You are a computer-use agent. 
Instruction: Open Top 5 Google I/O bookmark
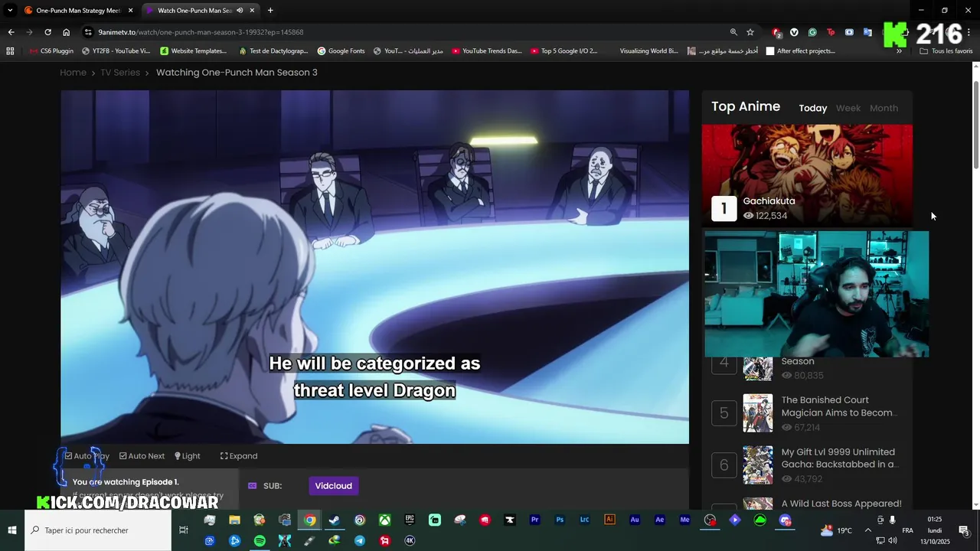coord(563,51)
